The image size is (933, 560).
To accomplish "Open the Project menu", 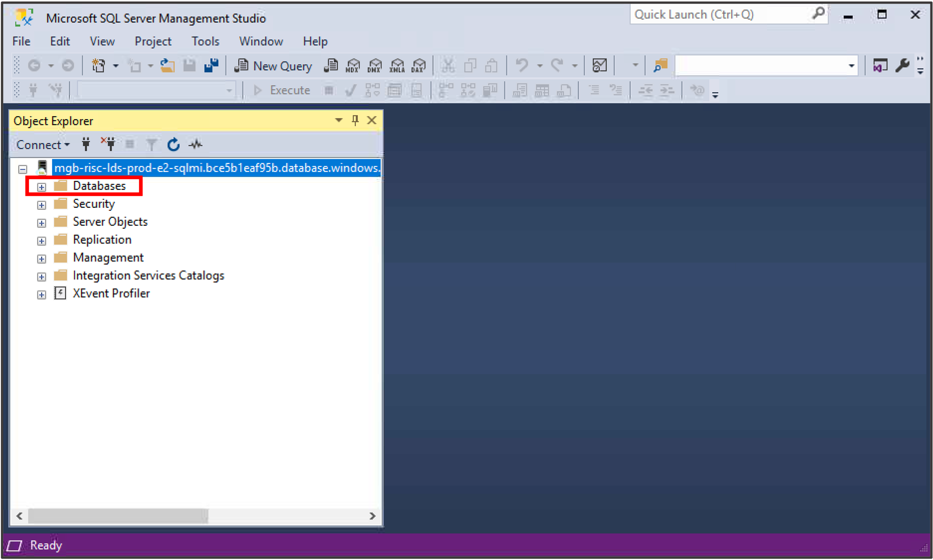I will 153,41.
